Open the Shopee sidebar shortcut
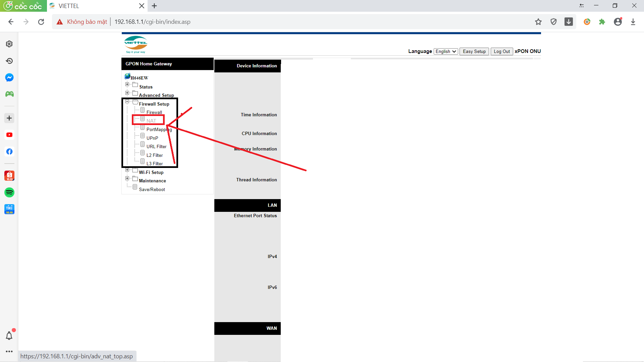644x362 pixels. pyautogui.click(x=9, y=176)
